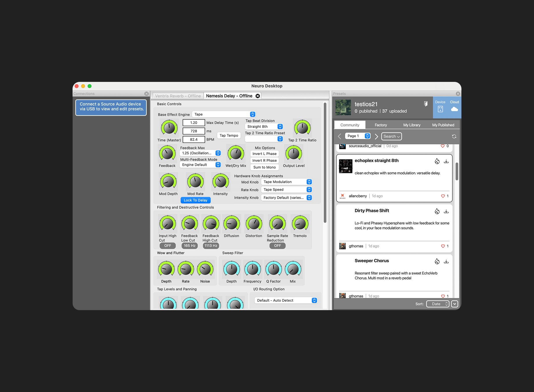This screenshot has height=392, width=534.
Task: Toggle Input High Cut OFF value pill
Action: click(x=168, y=246)
